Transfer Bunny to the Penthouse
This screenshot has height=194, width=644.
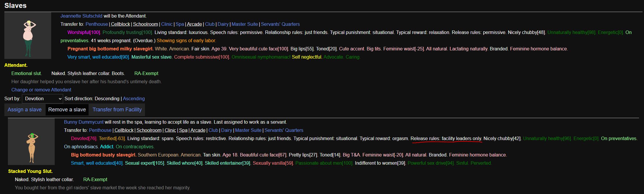(x=100, y=130)
